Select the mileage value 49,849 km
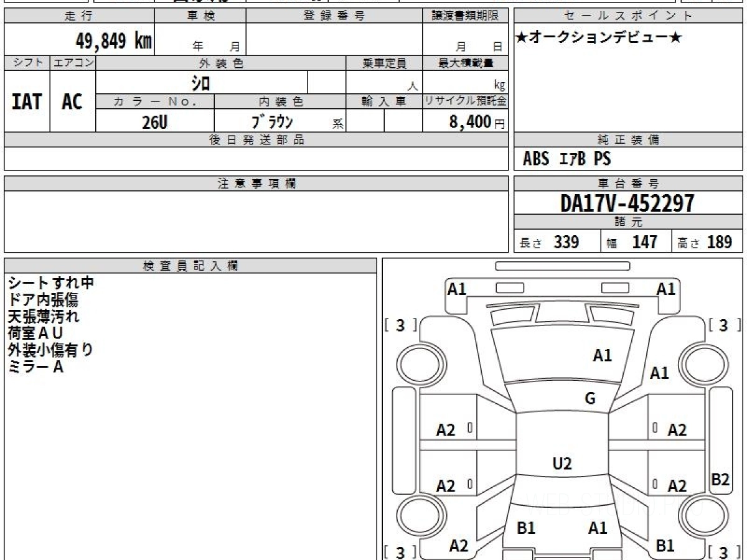747x560 pixels. [114, 42]
